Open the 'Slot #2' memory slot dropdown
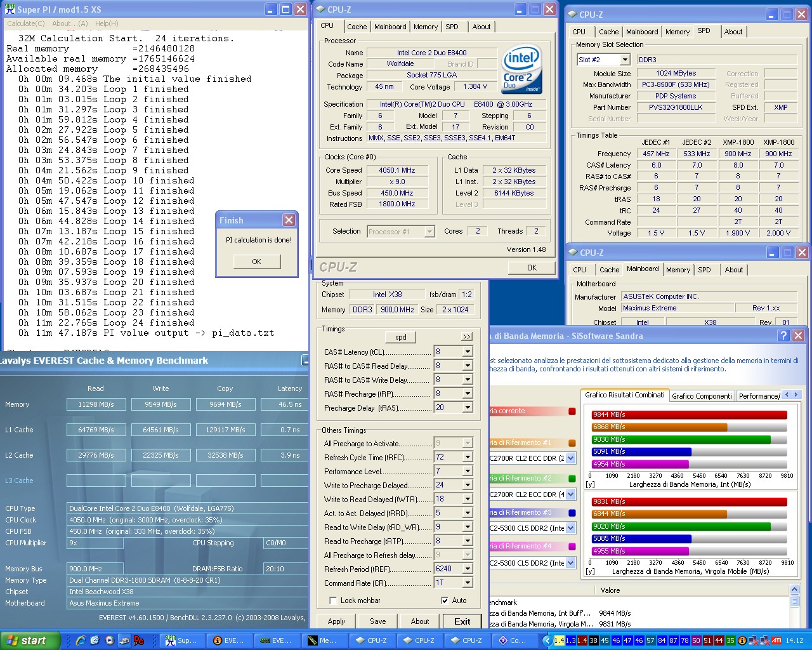The width and height of the screenshot is (812, 650). (625, 60)
